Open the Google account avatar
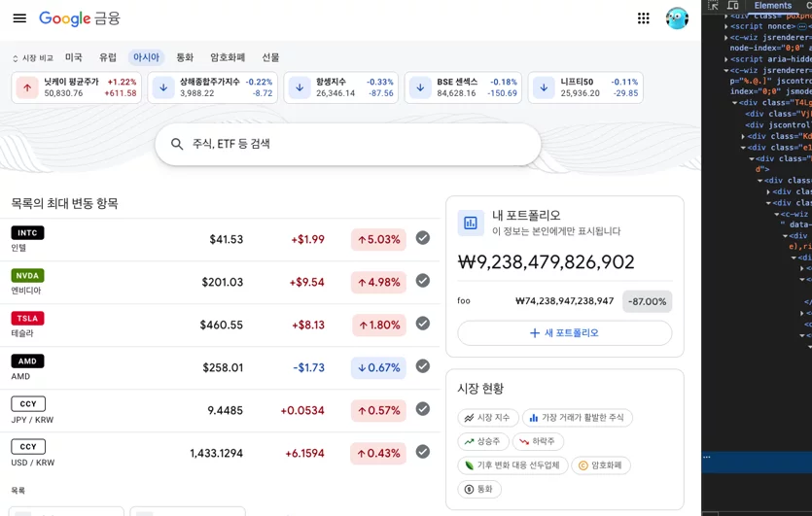 pyautogui.click(x=677, y=18)
